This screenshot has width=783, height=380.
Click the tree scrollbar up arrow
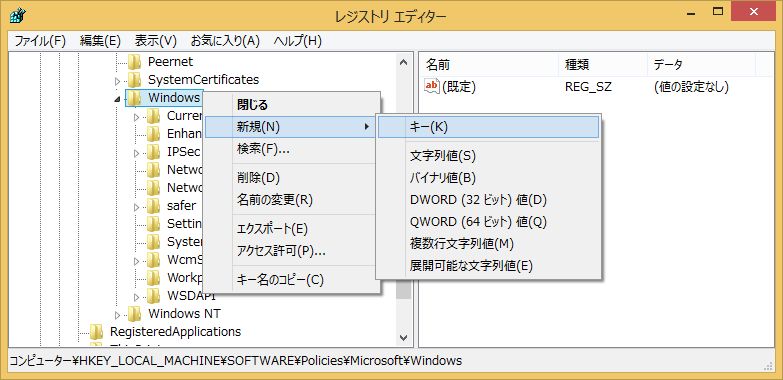tap(403, 62)
